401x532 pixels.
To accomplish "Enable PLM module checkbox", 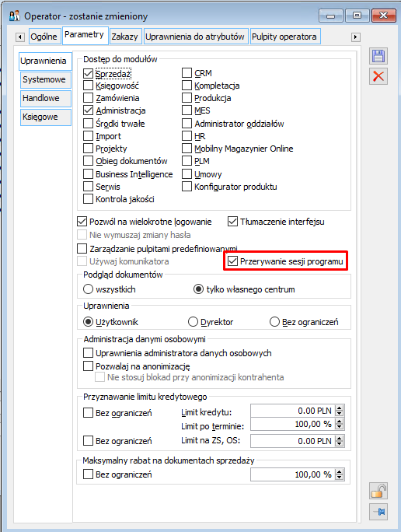I will click(x=187, y=161).
